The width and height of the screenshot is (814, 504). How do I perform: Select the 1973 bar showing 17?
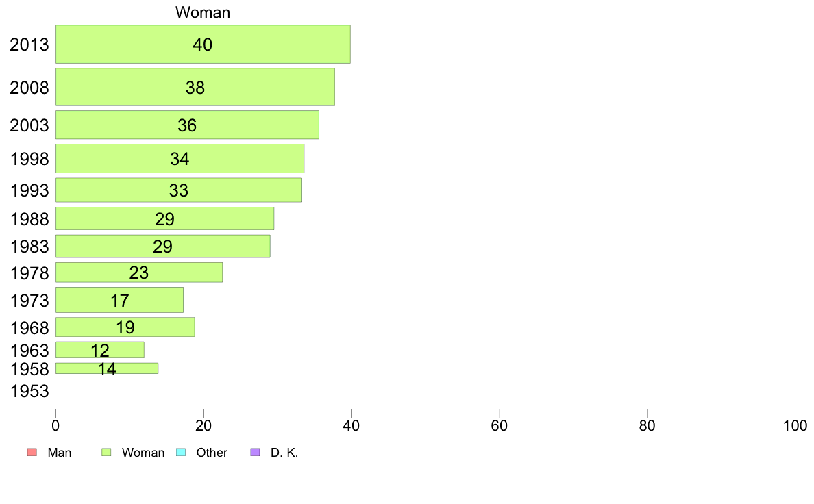coord(119,300)
